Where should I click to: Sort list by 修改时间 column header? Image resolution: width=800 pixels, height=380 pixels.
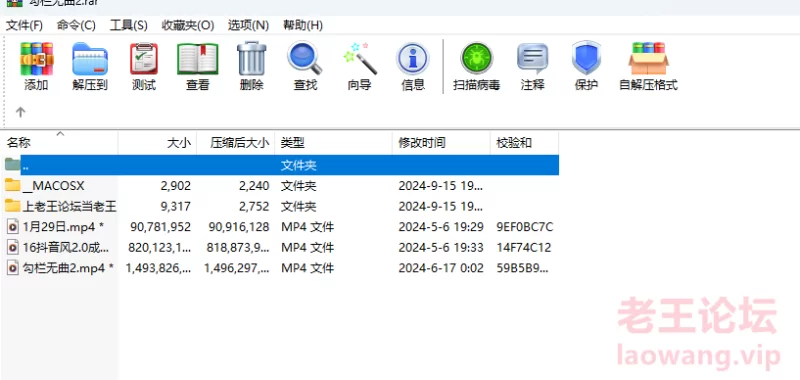(x=422, y=143)
